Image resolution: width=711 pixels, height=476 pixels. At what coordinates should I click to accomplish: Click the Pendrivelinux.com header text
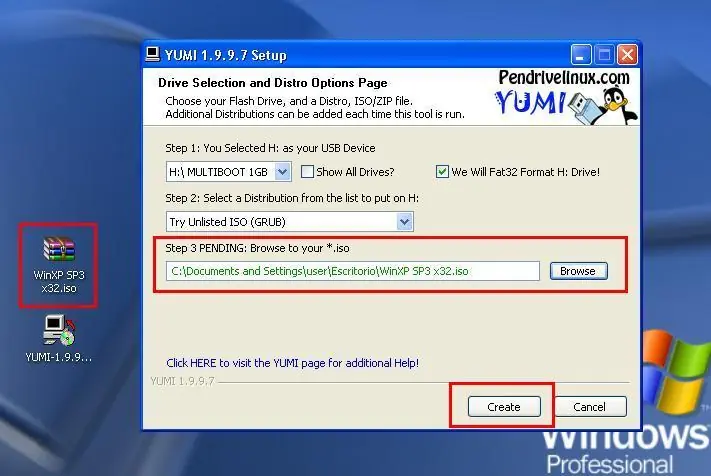pyautogui.click(x=564, y=78)
